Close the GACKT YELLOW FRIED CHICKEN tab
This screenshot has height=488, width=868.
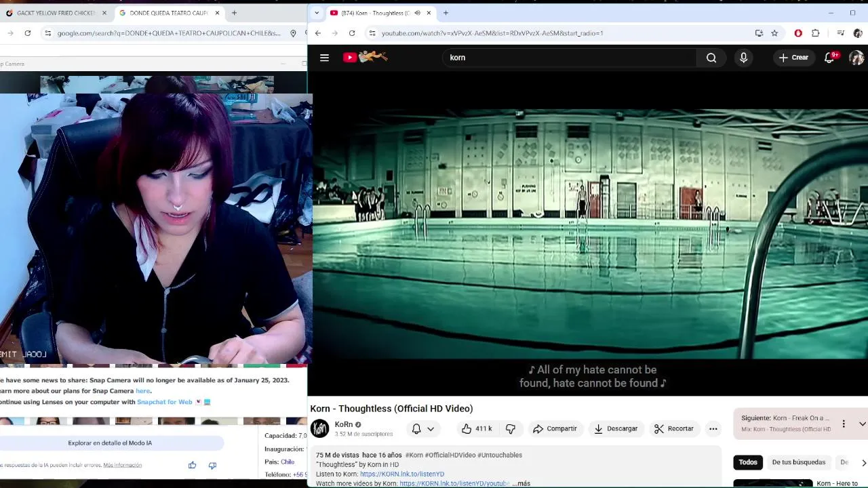[x=104, y=13]
